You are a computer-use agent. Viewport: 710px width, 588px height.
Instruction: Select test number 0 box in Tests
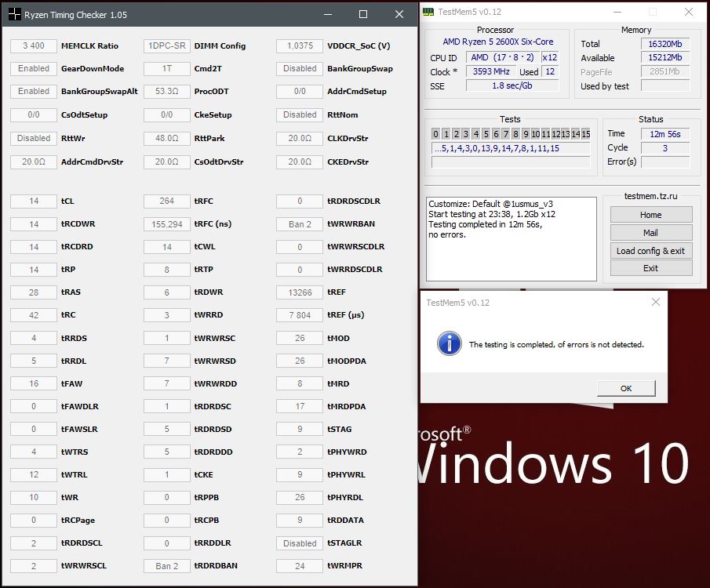coord(435,133)
